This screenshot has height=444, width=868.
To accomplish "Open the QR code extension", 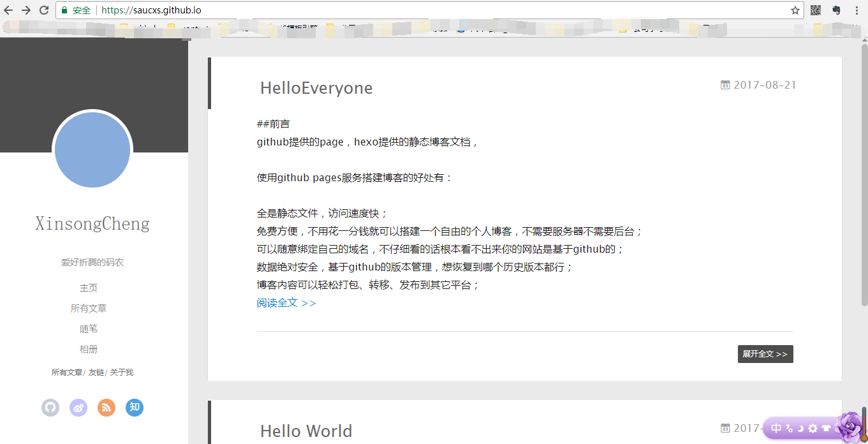I will (x=816, y=10).
